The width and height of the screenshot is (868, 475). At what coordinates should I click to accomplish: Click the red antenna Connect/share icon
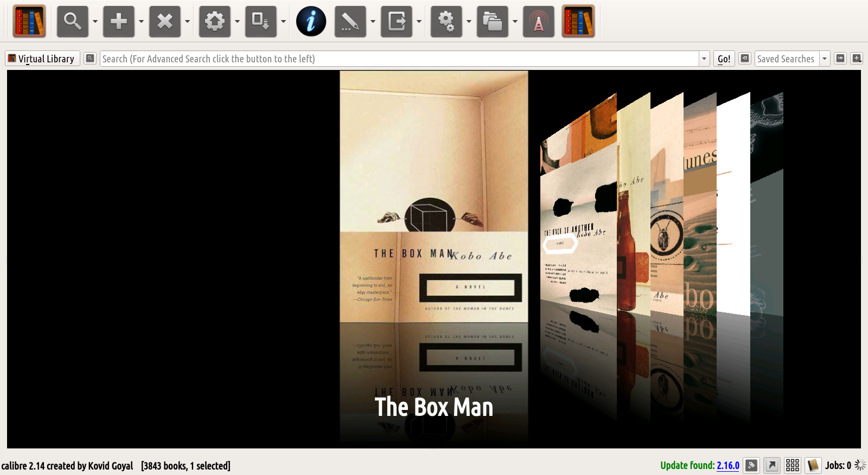(538, 22)
